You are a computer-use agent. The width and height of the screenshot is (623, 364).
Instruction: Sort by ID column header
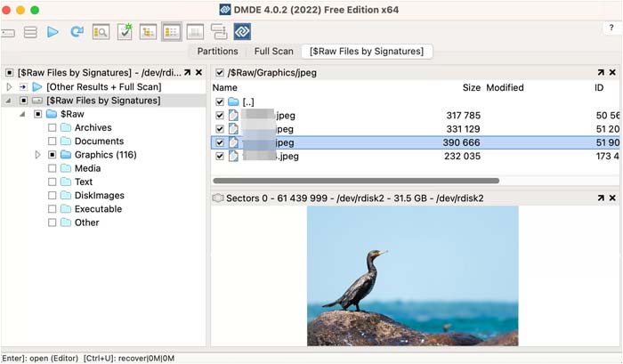click(599, 87)
